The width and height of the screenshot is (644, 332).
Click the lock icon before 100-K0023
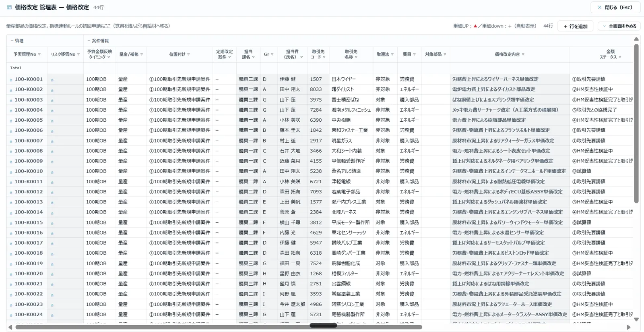[x=11, y=305]
